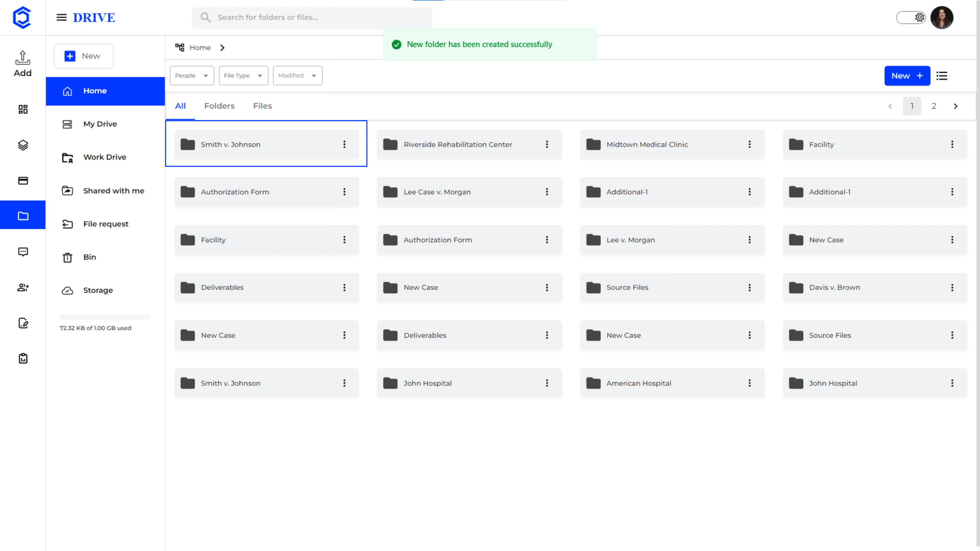Open options menu for Davis v. Brown
The width and height of the screenshot is (980, 551).
(952, 287)
